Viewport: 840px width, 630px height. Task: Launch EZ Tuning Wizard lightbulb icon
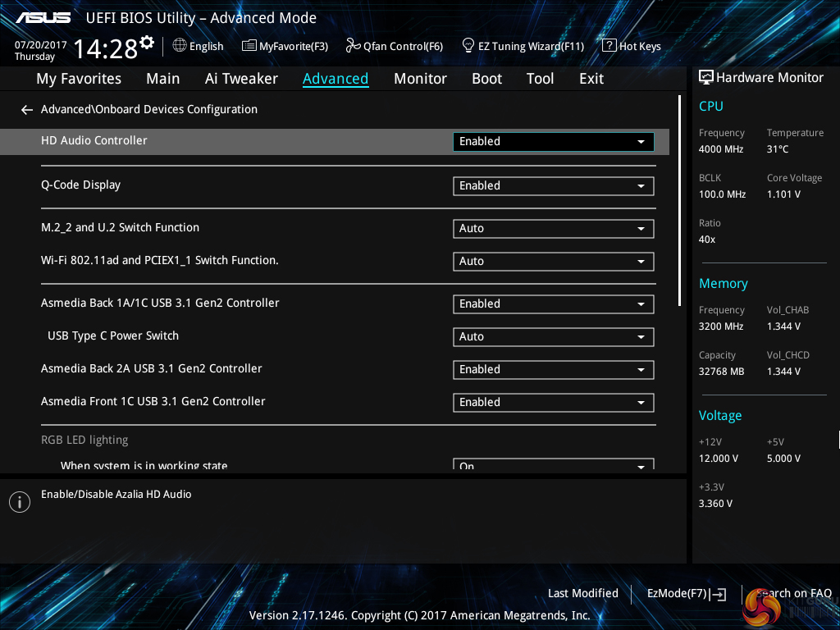[x=468, y=46]
